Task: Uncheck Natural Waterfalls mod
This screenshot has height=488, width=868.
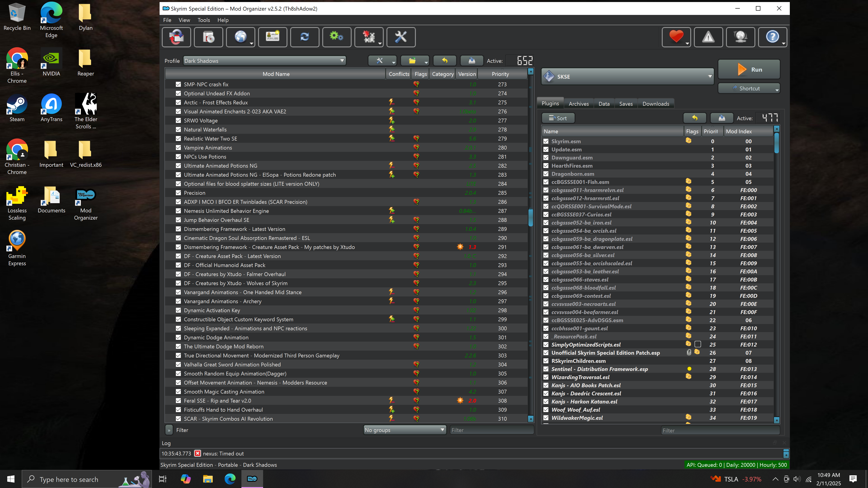Action: (x=178, y=129)
